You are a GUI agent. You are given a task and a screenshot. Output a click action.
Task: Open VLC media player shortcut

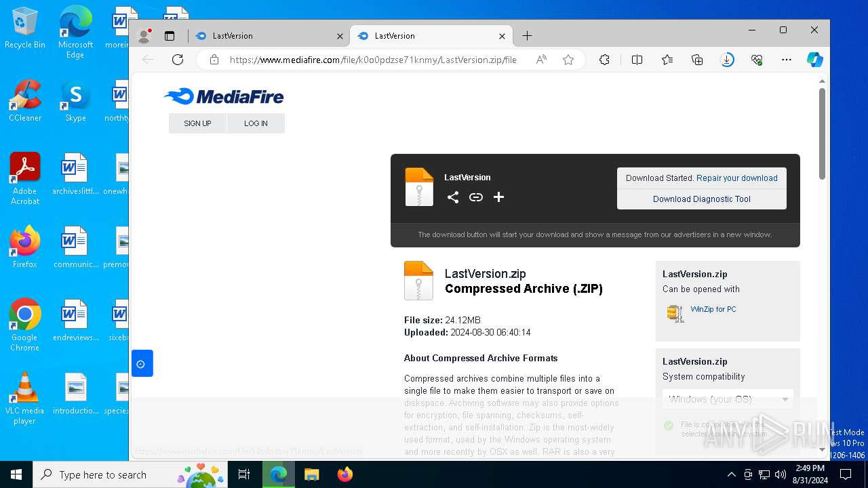click(x=25, y=399)
